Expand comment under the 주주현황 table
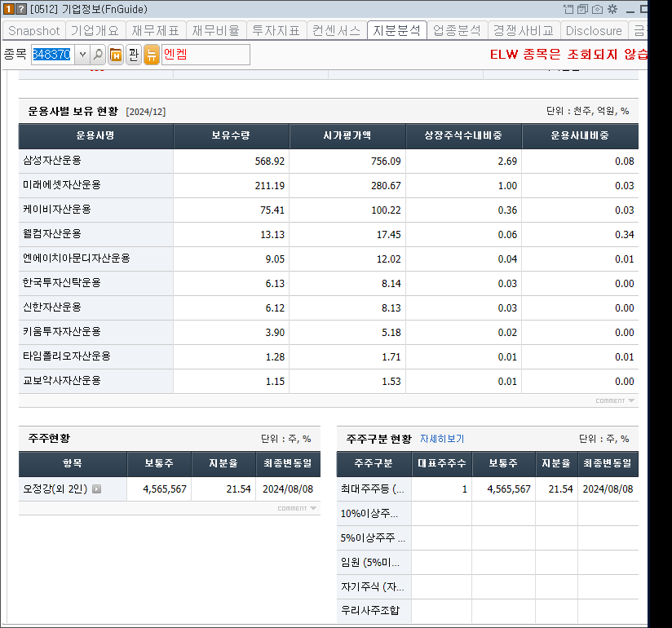The height and width of the screenshot is (628, 672). (x=297, y=508)
